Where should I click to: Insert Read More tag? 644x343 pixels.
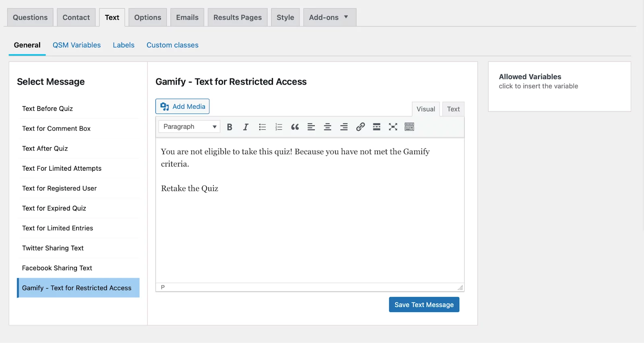click(377, 127)
